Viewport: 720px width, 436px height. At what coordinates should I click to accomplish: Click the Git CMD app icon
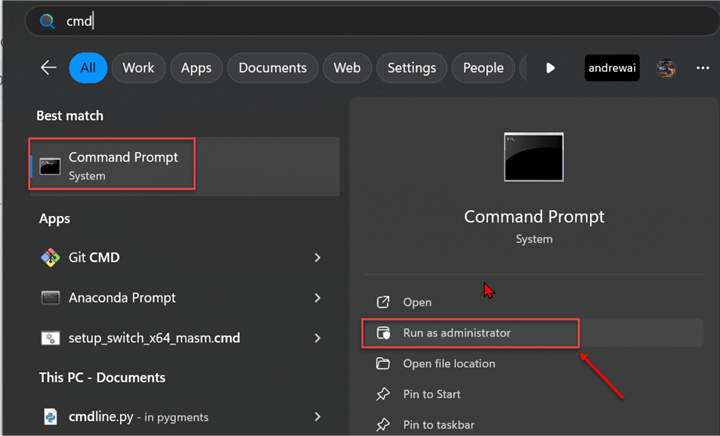pyautogui.click(x=50, y=257)
